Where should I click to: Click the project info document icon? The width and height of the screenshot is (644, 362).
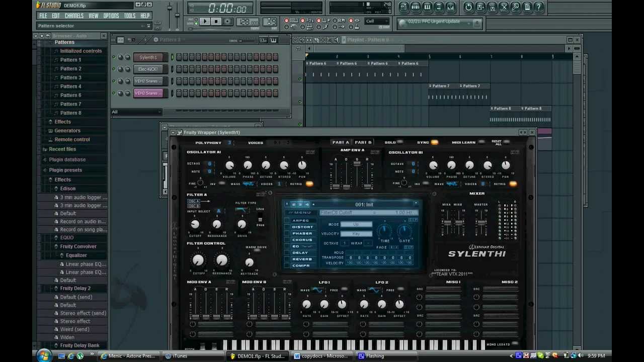(527, 7)
